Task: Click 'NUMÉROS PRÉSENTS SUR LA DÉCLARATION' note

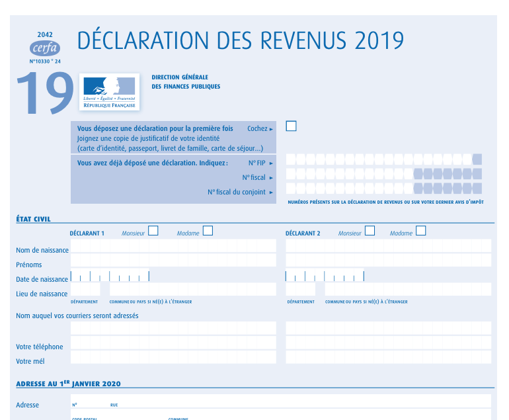Action: [385, 202]
